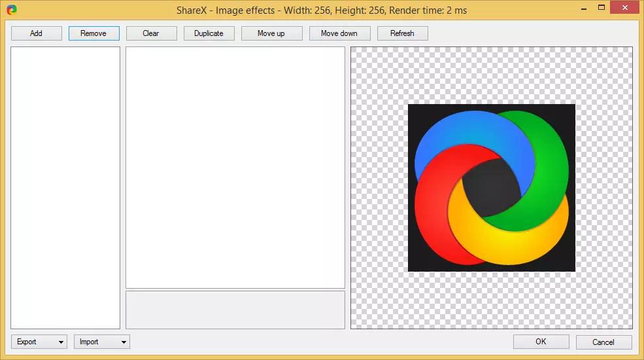644x360 pixels.
Task: Click the gray description box under properties
Action: click(235, 310)
